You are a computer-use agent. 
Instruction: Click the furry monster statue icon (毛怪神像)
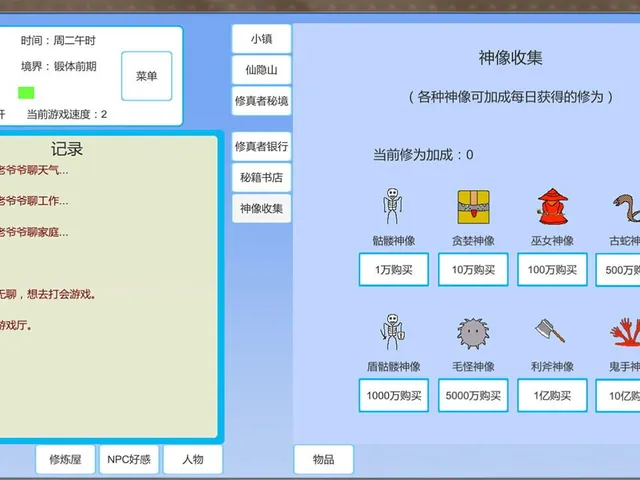pos(473,333)
